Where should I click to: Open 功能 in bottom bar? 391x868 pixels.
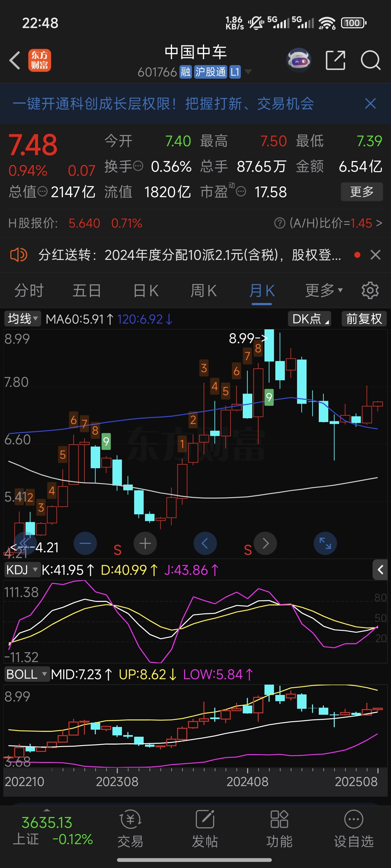point(279,829)
